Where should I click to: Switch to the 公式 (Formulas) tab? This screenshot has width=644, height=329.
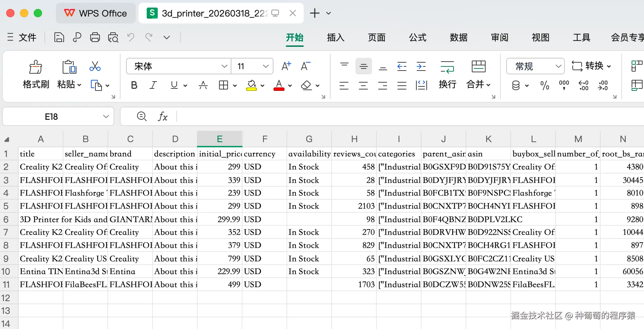[417, 37]
